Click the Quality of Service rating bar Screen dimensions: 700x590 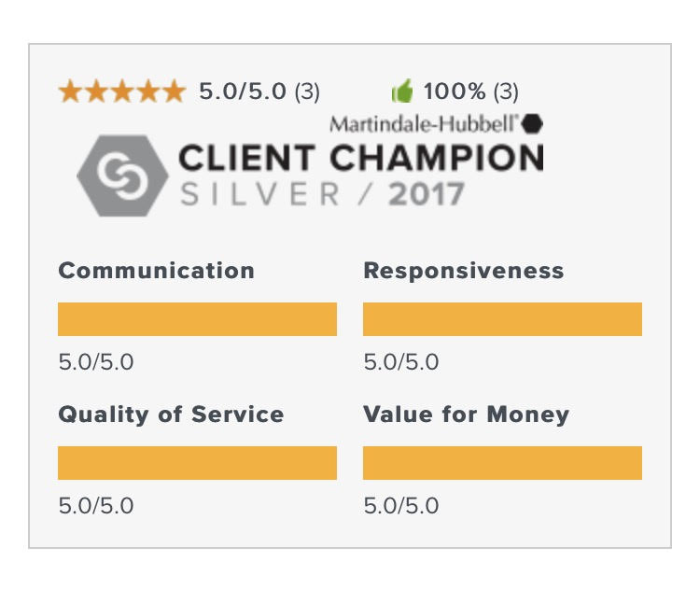tap(197, 463)
